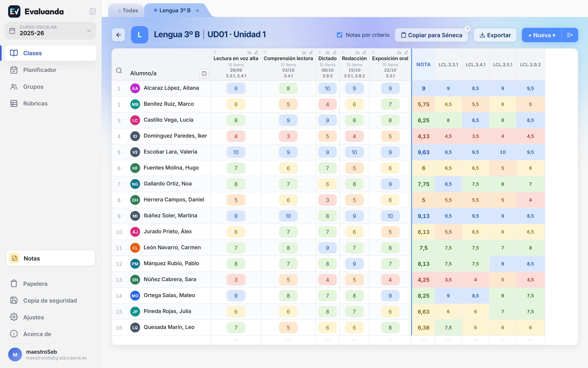Switch to the Todas tab
Screen dimensions: 588x368
[x=128, y=10]
